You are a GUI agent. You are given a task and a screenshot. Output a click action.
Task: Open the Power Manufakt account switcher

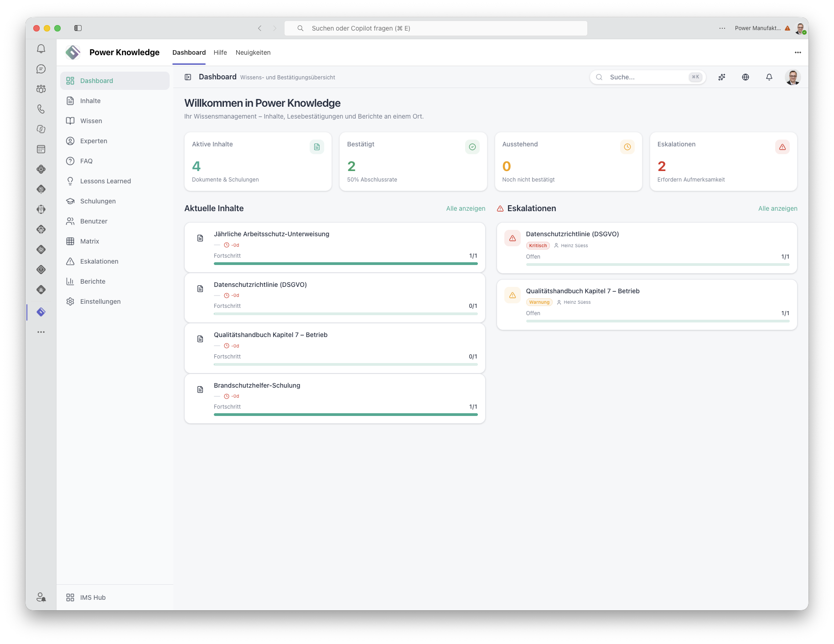(762, 28)
